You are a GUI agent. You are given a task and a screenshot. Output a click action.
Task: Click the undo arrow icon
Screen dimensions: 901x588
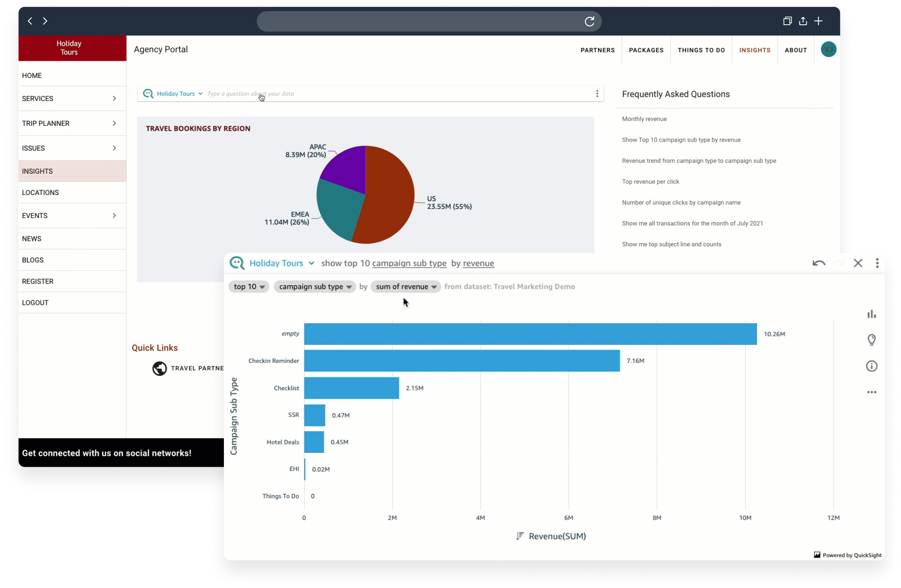click(x=818, y=263)
